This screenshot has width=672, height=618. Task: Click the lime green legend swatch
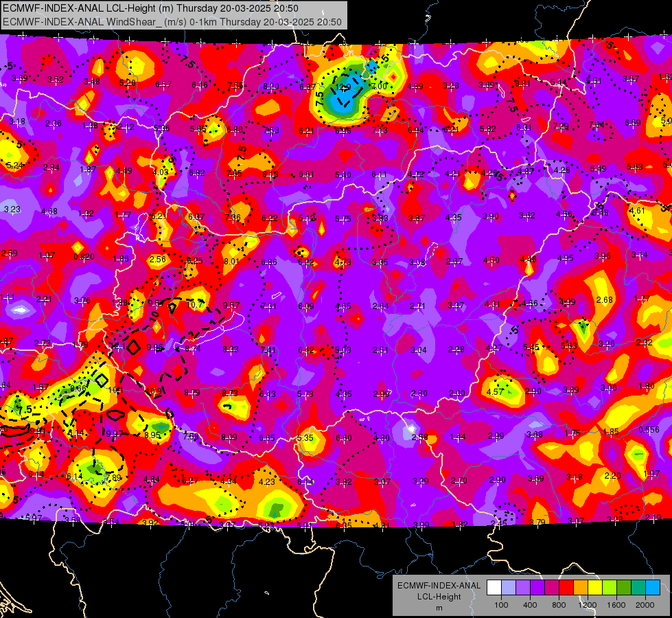click(610, 588)
